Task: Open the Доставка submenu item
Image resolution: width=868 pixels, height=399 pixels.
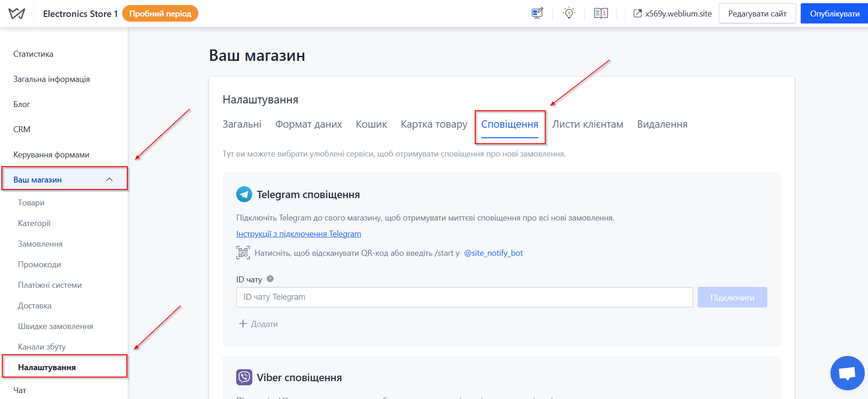Action: click(35, 306)
